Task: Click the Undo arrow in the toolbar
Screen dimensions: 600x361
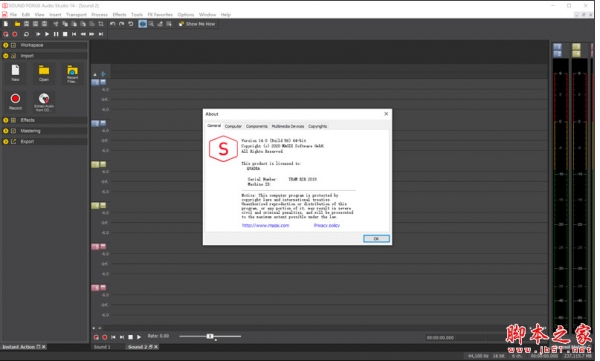Action: (x=112, y=24)
